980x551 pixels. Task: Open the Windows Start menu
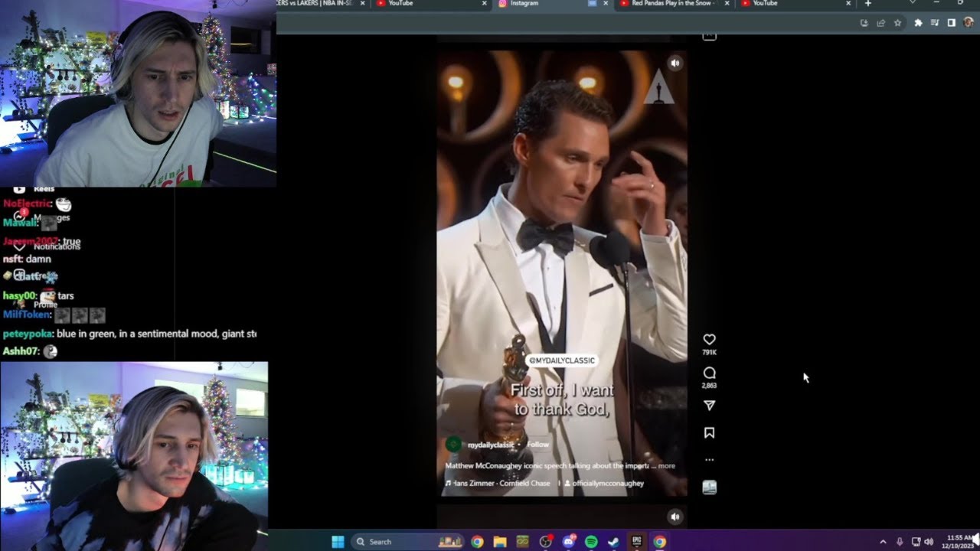point(338,542)
